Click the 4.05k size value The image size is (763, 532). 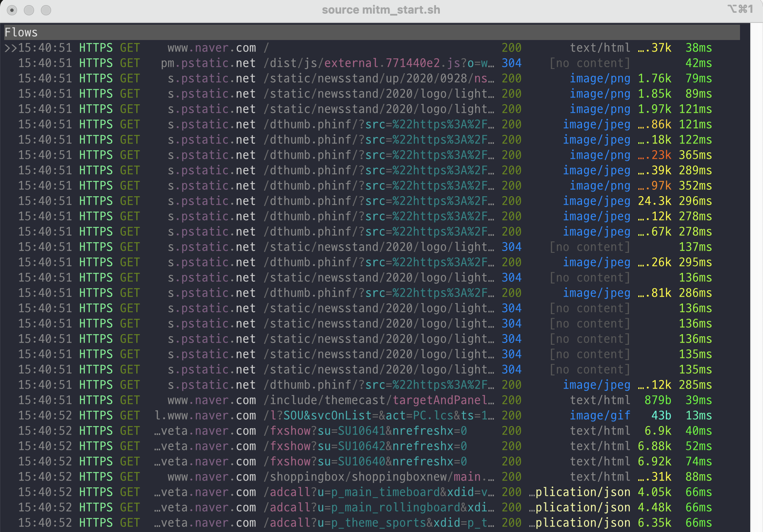coord(654,492)
